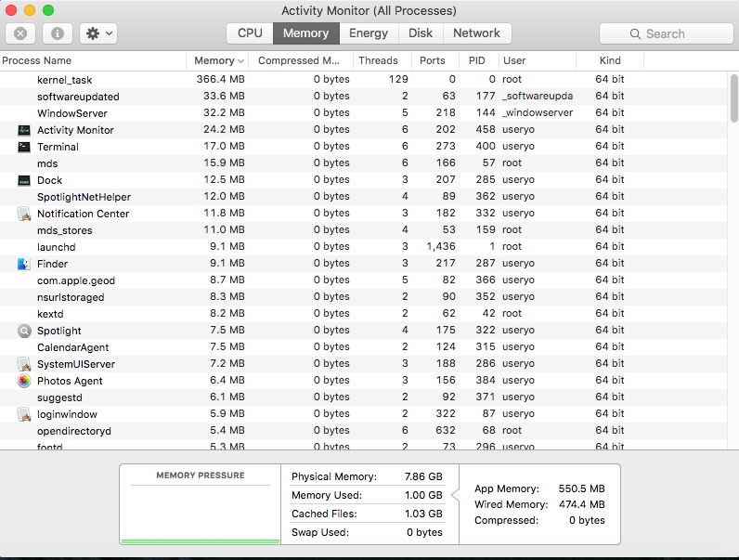This screenshot has width=739, height=560.
Task: Click the Memory Used 1.00 GB value
Action: click(423, 495)
